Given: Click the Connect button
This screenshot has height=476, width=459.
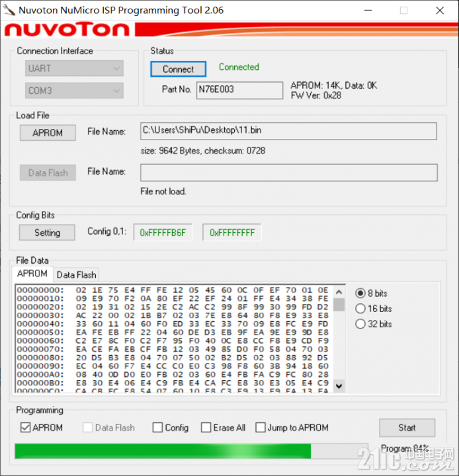Looking at the screenshot, I should [x=179, y=69].
